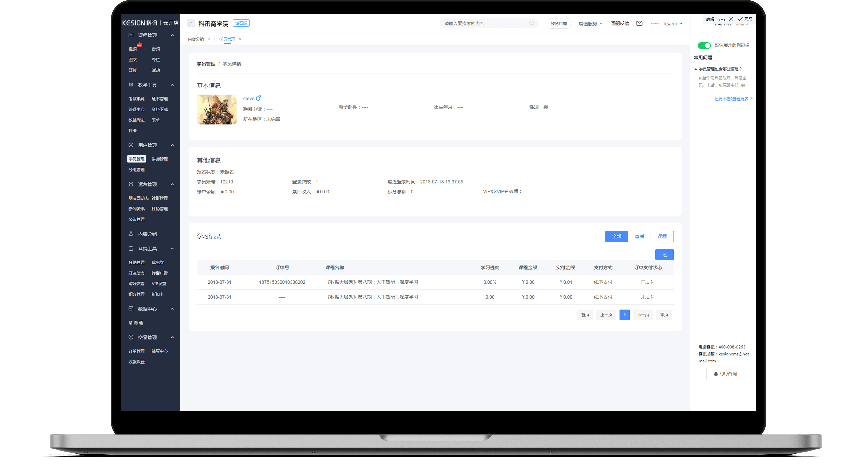868x469 pixels.
Task: Click the 教学工具 teaching tools icon
Action: (131, 85)
